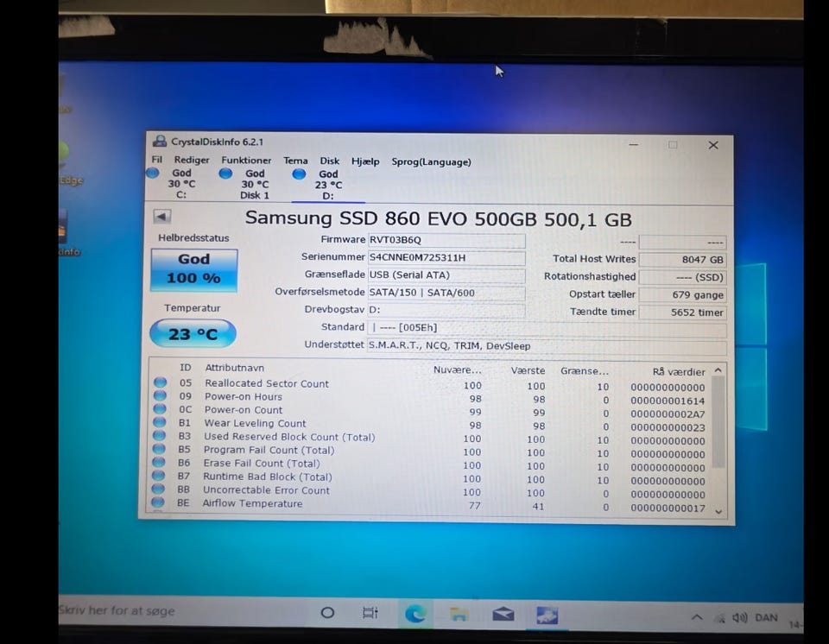Select the Used Reserved Block Count row
This screenshot has height=644, width=829.
tap(430, 438)
